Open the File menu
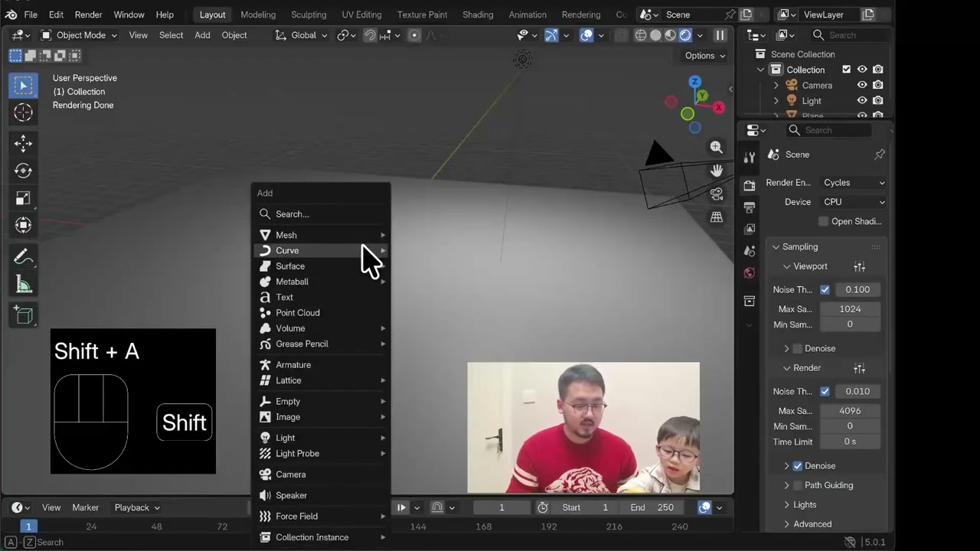Viewport: 980px width, 551px height. [x=31, y=15]
